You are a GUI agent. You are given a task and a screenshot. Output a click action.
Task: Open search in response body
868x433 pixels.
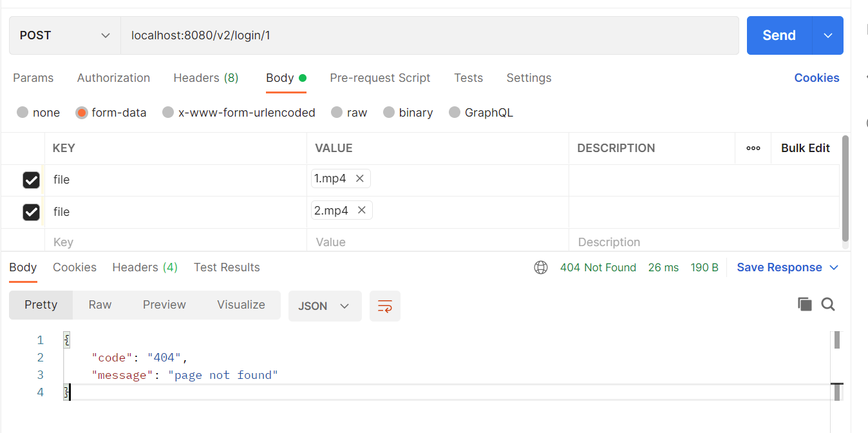click(x=828, y=304)
